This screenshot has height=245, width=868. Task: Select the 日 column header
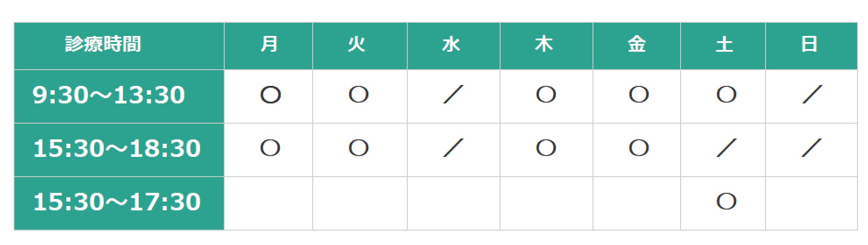coord(809,45)
